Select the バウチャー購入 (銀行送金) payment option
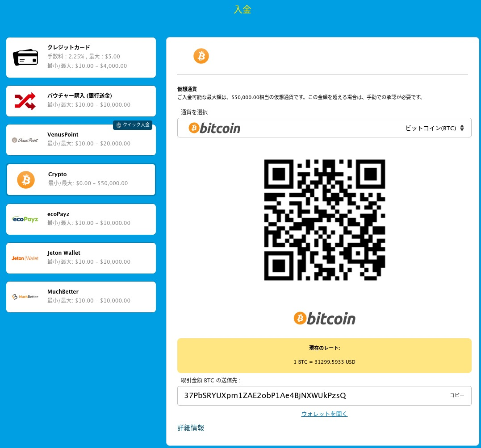This screenshot has width=481, height=448. point(81,101)
